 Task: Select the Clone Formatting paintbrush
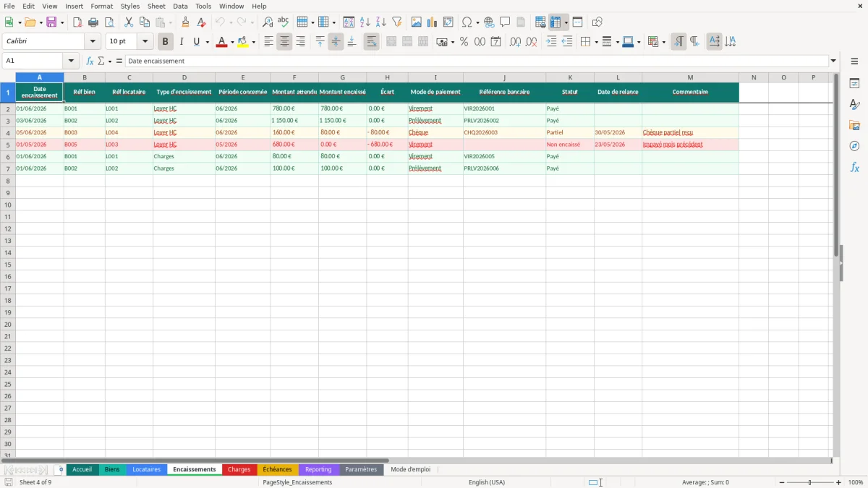186,22
